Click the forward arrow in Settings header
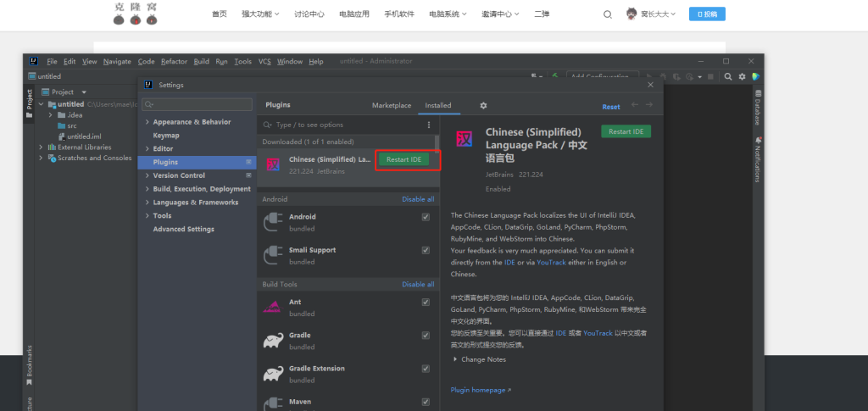 pos(649,105)
